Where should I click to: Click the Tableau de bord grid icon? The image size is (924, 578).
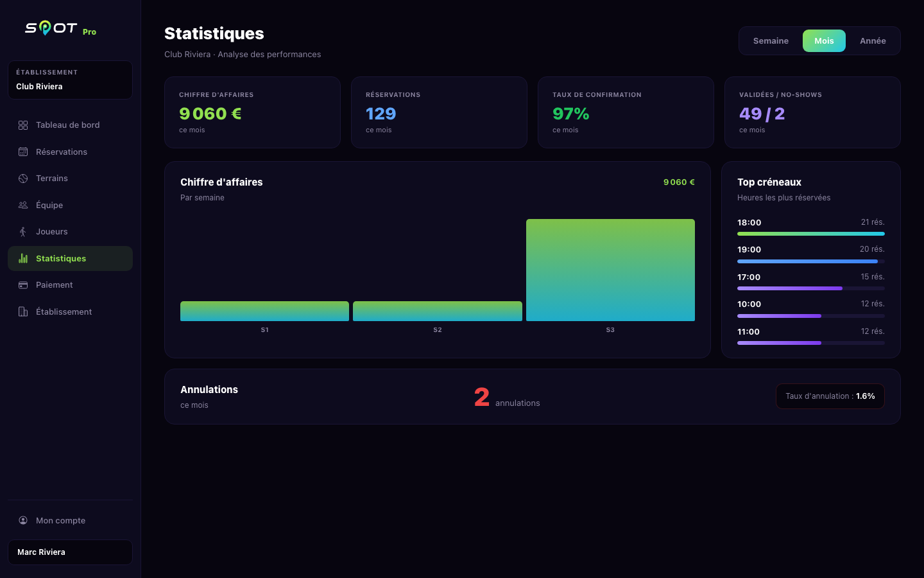coord(23,125)
